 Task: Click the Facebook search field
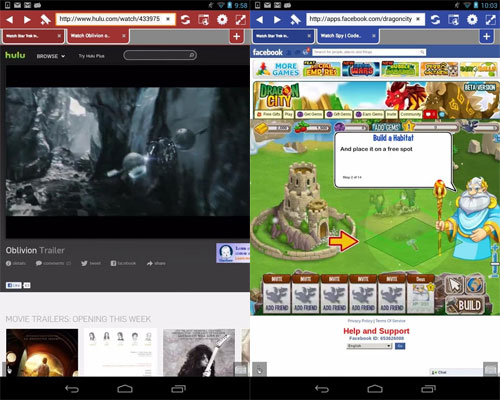coord(369,52)
